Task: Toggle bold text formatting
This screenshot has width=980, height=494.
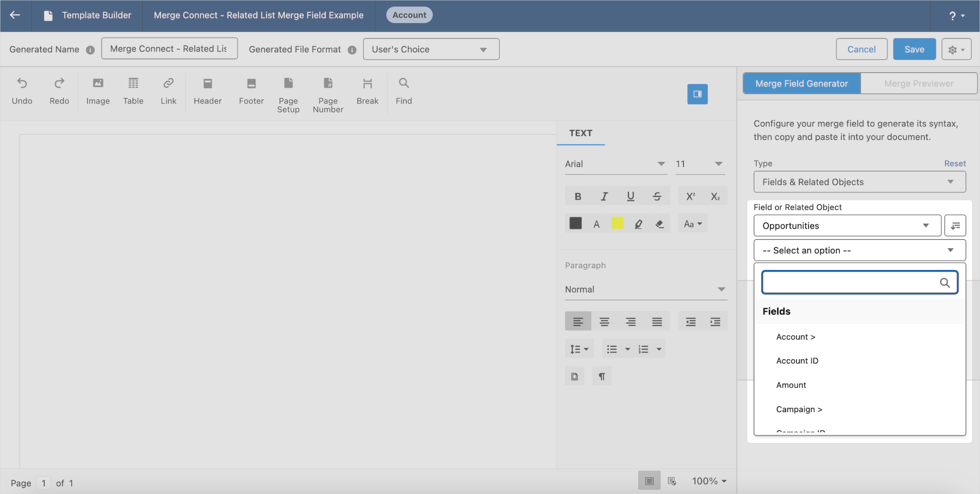Action: coord(577,196)
